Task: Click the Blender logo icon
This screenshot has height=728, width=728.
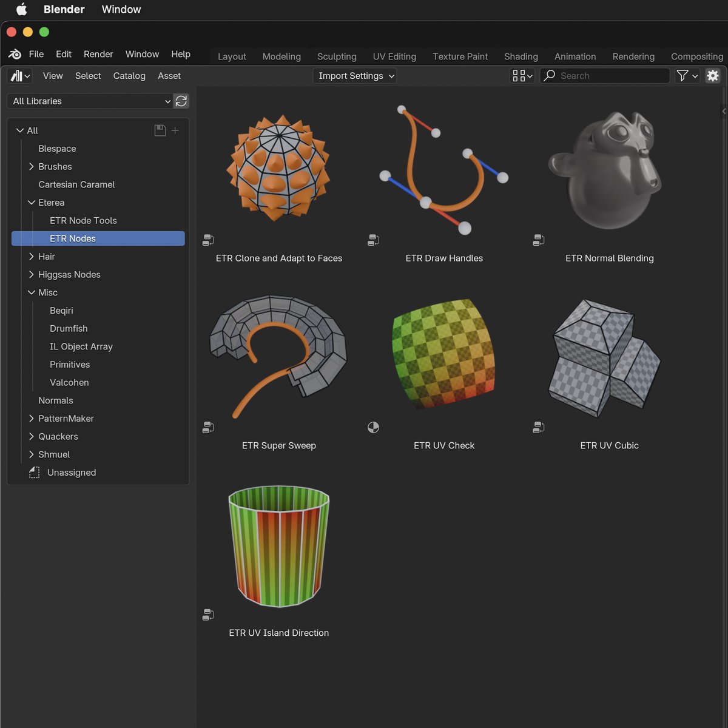Action: click(15, 54)
